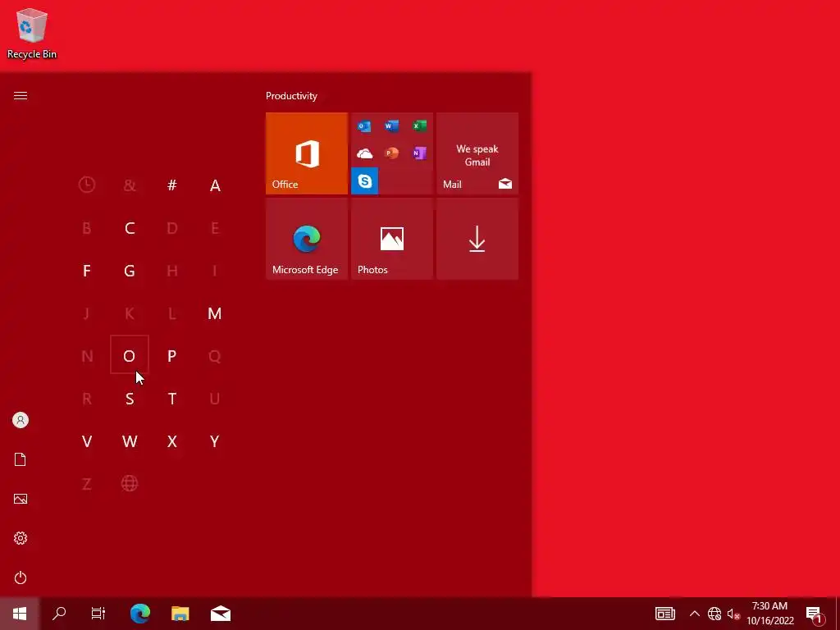
Task: Jump to apps starting with P
Action: tap(172, 356)
